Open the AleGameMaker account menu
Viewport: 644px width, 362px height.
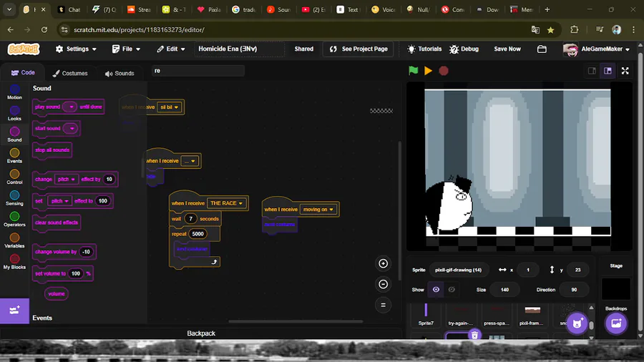point(596,49)
